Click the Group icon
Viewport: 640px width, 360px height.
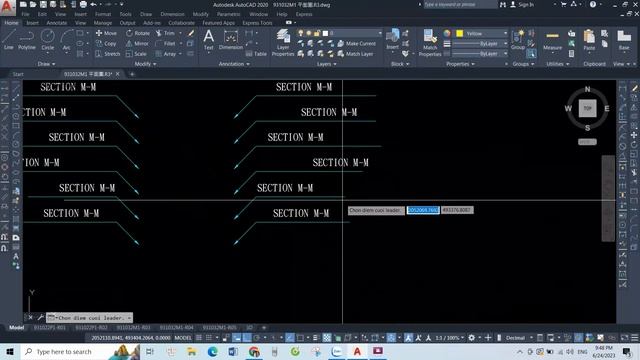[x=518, y=40]
